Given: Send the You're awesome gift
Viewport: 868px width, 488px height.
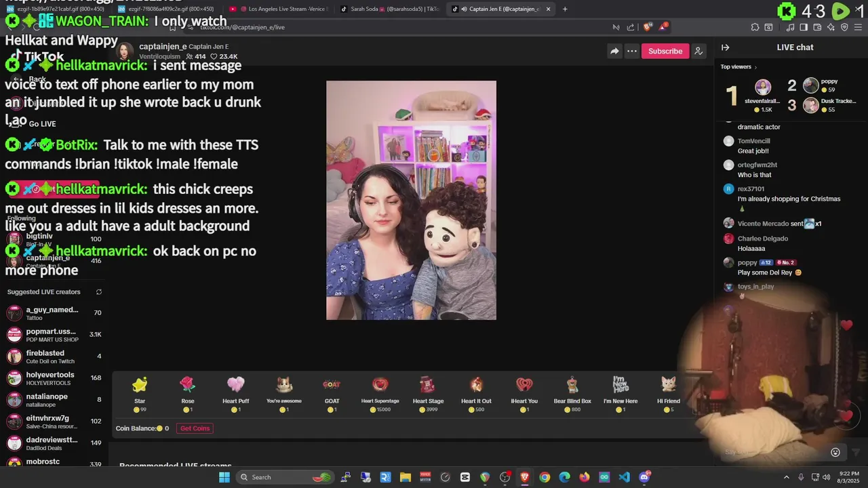Looking at the screenshot, I should pyautogui.click(x=284, y=395).
